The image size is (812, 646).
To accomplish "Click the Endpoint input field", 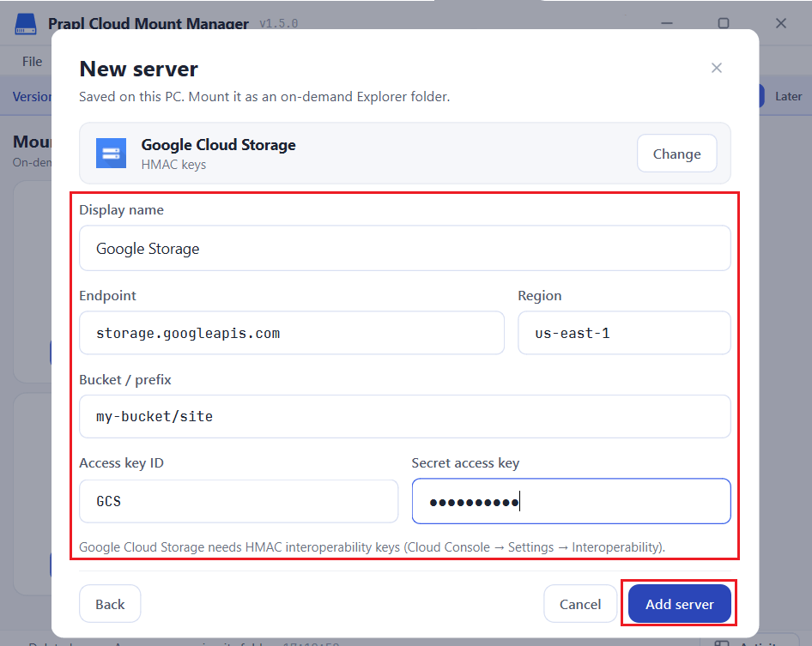I will tap(292, 333).
